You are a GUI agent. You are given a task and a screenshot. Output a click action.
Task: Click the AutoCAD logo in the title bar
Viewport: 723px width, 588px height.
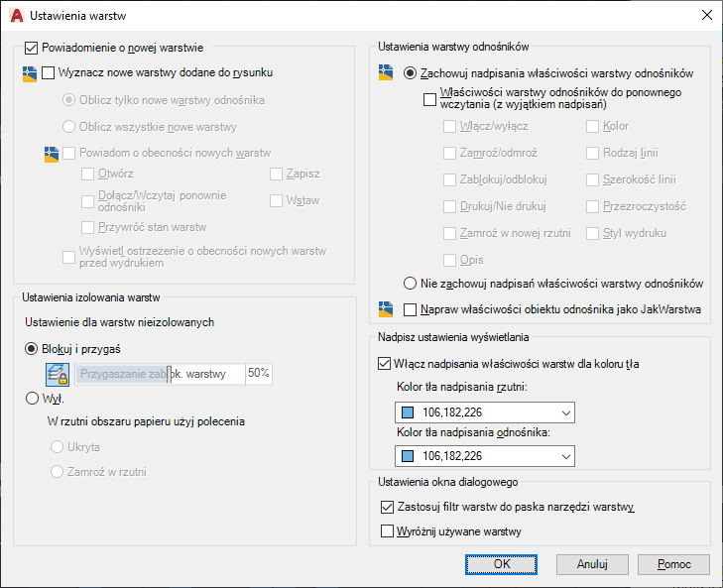(16, 16)
